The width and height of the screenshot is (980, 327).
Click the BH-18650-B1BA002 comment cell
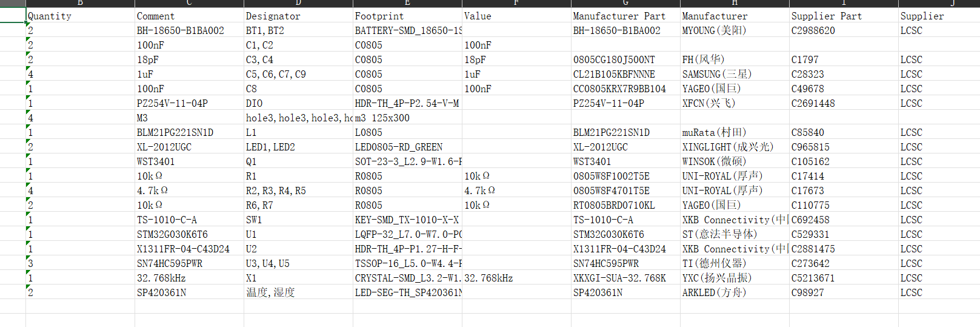[189, 30]
